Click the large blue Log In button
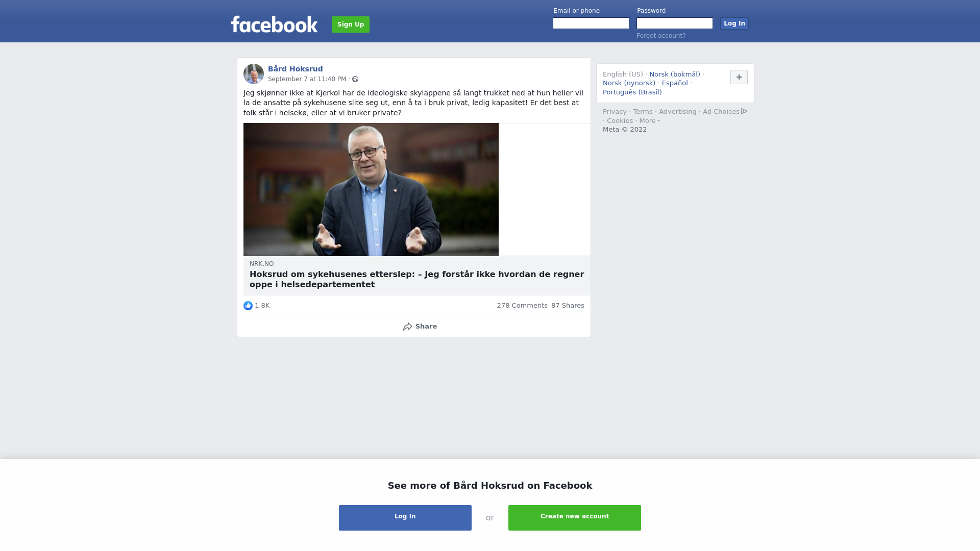The width and height of the screenshot is (980, 551). click(405, 518)
